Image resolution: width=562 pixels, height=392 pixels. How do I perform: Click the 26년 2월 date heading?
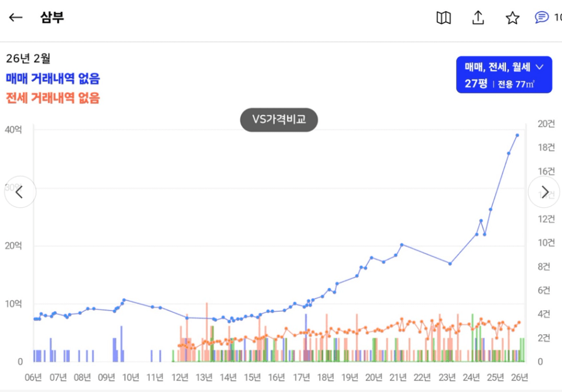tap(28, 58)
